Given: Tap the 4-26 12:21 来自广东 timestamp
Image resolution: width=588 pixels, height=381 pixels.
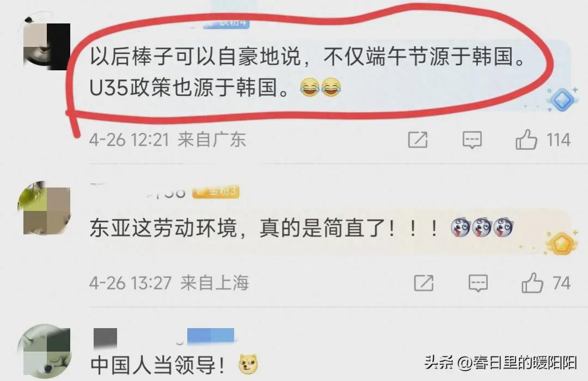Looking at the screenshot, I should pos(168,140).
